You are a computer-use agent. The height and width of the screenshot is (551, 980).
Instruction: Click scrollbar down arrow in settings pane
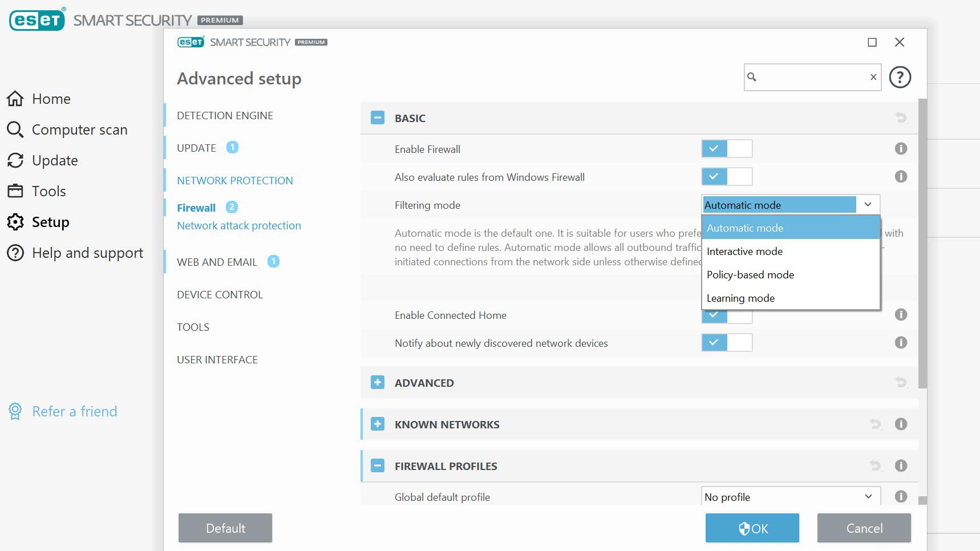click(x=922, y=500)
